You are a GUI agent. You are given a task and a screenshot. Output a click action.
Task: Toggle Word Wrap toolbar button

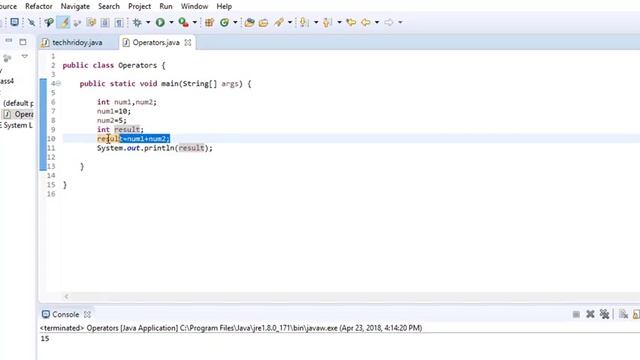tap(91, 22)
